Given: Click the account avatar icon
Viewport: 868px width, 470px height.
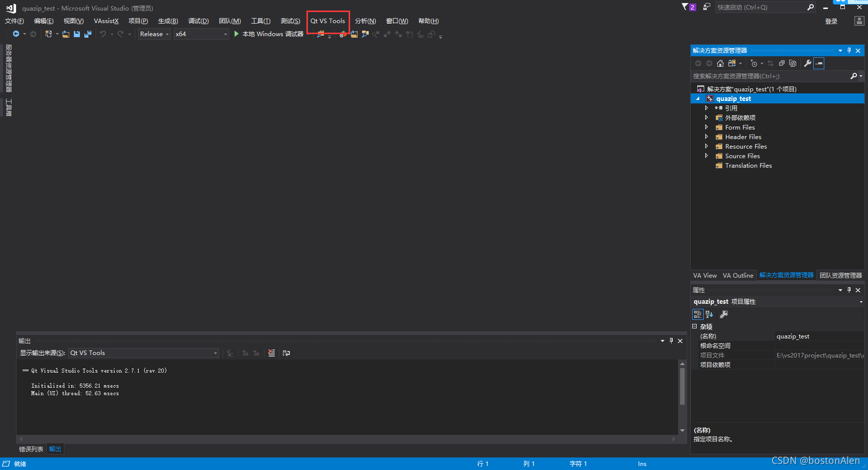Looking at the screenshot, I should coord(859,21).
